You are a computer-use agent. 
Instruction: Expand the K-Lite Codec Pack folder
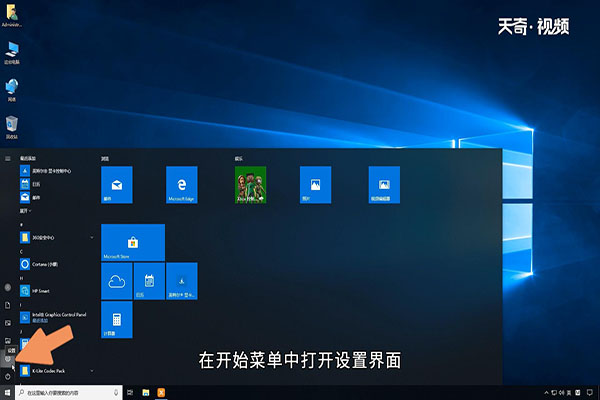pos(57,371)
